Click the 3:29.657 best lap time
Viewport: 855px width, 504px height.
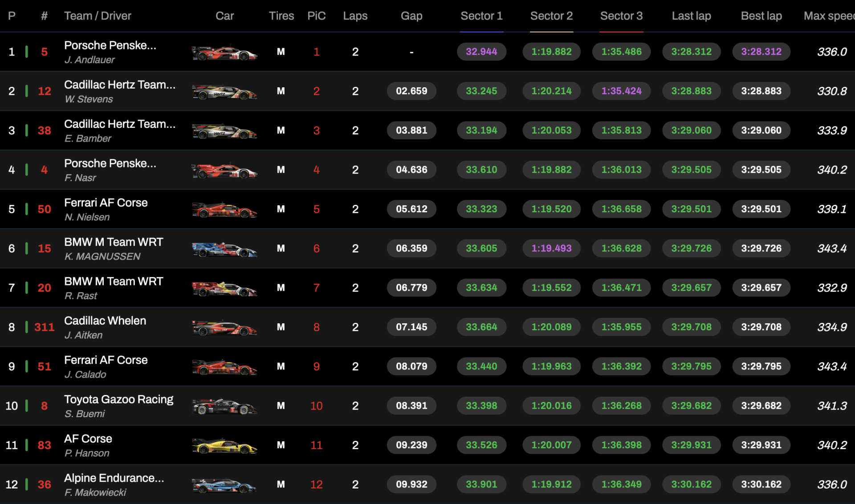click(761, 288)
